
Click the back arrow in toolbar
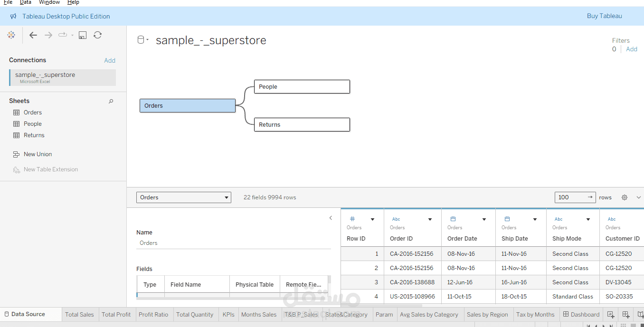pyautogui.click(x=33, y=35)
